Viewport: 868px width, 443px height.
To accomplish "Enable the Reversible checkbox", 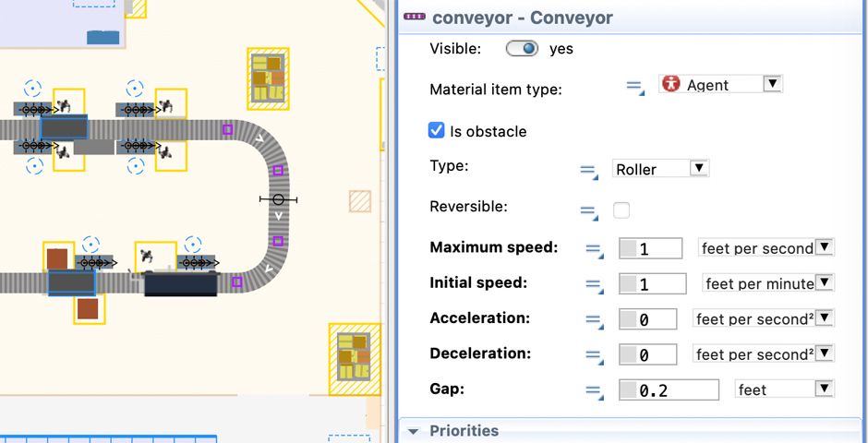I will coord(621,210).
